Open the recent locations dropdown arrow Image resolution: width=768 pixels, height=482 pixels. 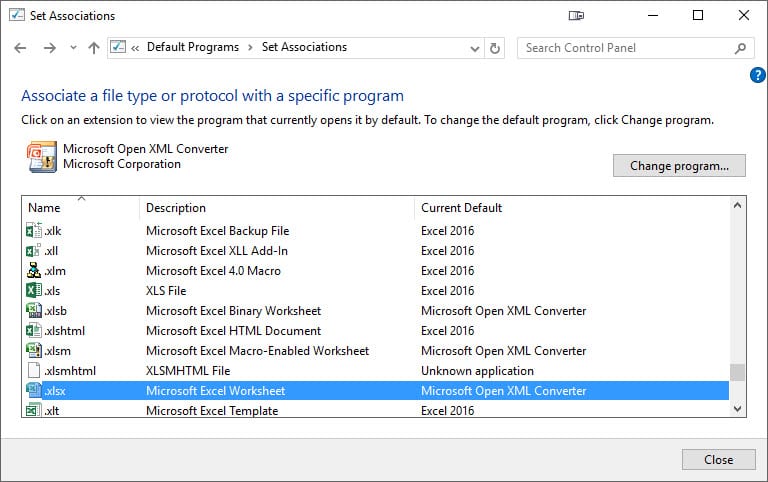73,48
